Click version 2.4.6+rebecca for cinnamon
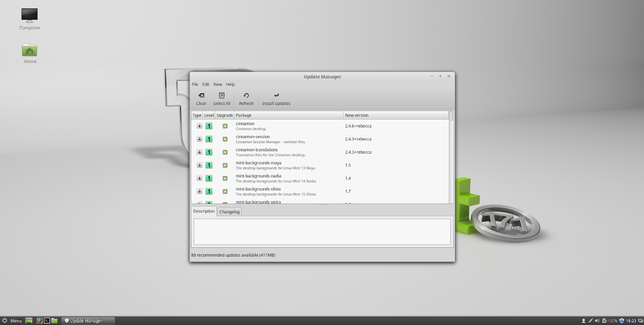 [358, 126]
